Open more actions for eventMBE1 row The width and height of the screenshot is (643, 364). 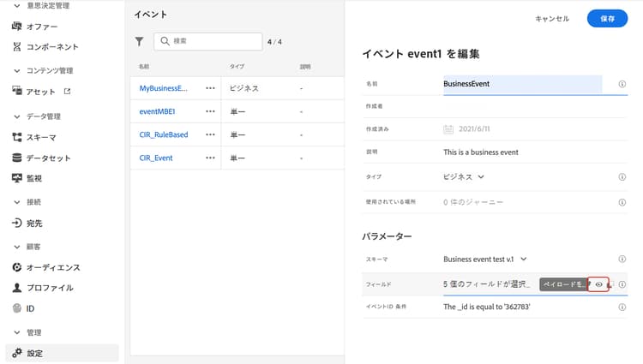click(210, 111)
